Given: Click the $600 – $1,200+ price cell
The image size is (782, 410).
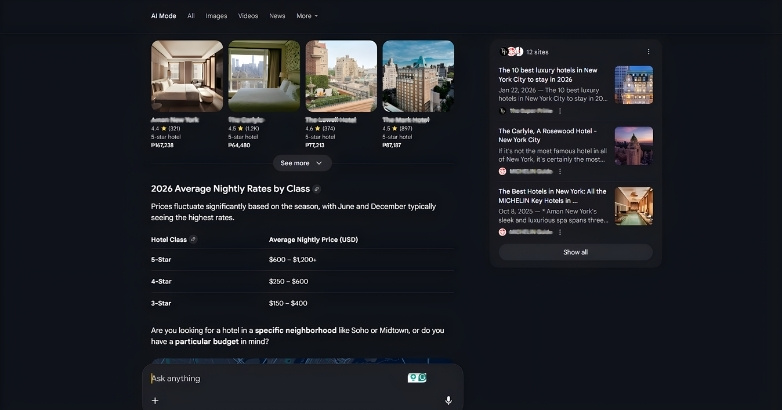Looking at the screenshot, I should pos(292,259).
